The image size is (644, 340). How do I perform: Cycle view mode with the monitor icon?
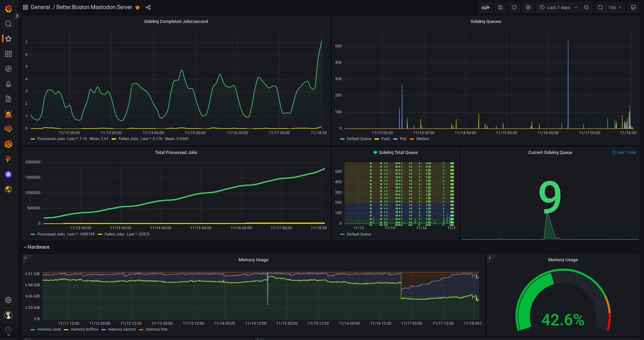633,8
